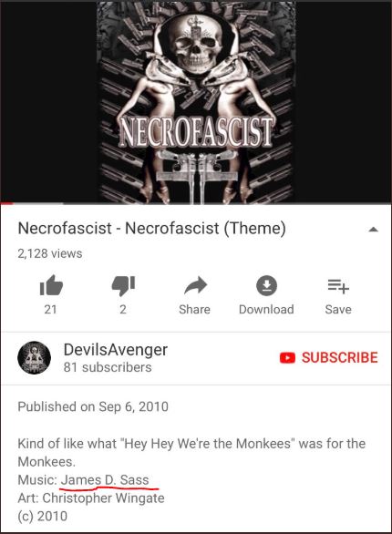The height and width of the screenshot is (534, 392).
Task: Collapse the description with the up arrow
Action: (x=373, y=230)
